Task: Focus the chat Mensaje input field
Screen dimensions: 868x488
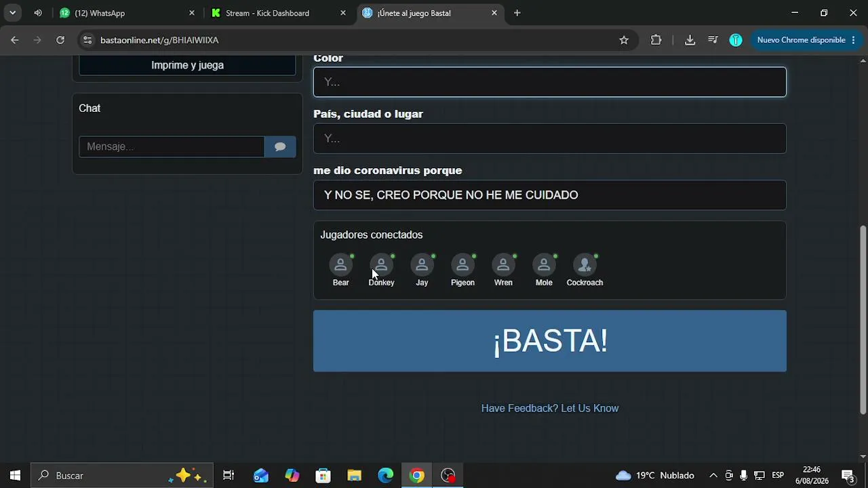Action: 172,146
